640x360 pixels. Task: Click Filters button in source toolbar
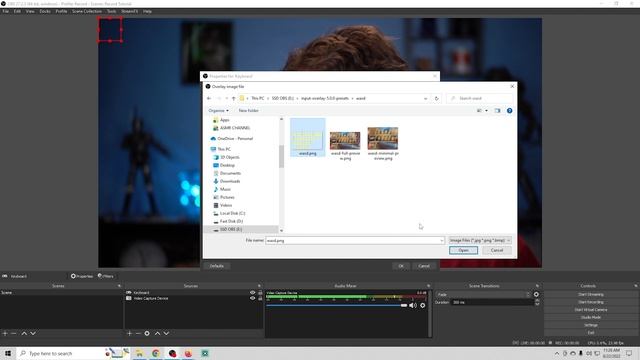point(106,276)
